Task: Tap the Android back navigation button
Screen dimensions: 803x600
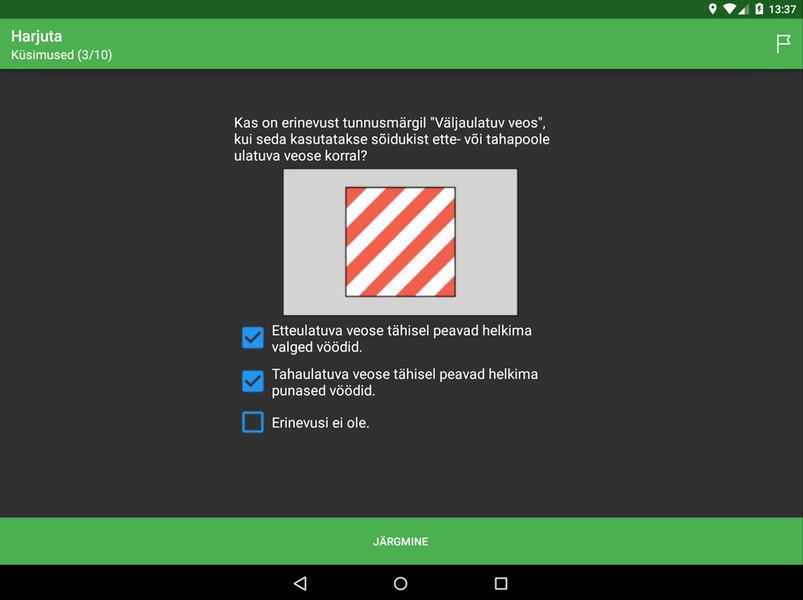Action: [300, 583]
